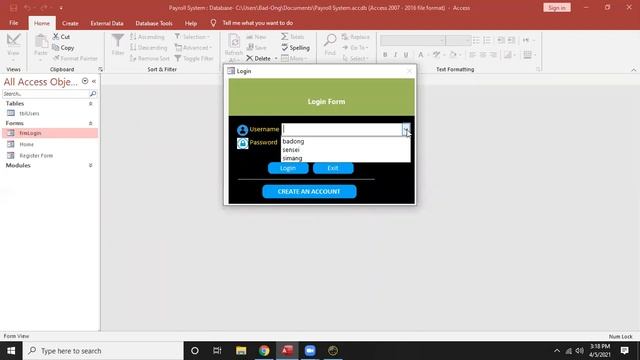Click the New record icon

[x=250, y=37]
